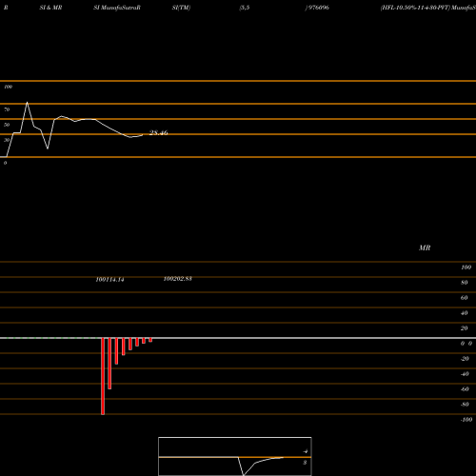Click the 40 label on MR axis
The width and height of the screenshot is (476, 476).
(x=465, y=313)
